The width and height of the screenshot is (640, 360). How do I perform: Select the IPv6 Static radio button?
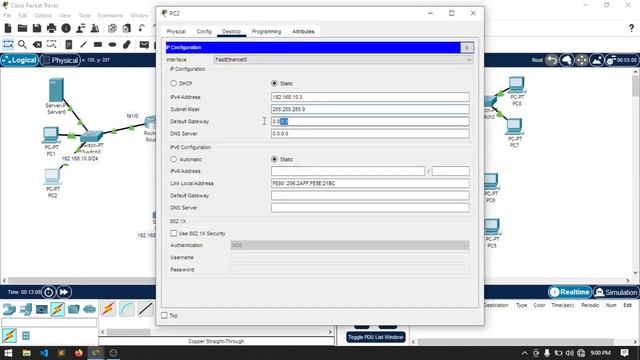click(274, 159)
